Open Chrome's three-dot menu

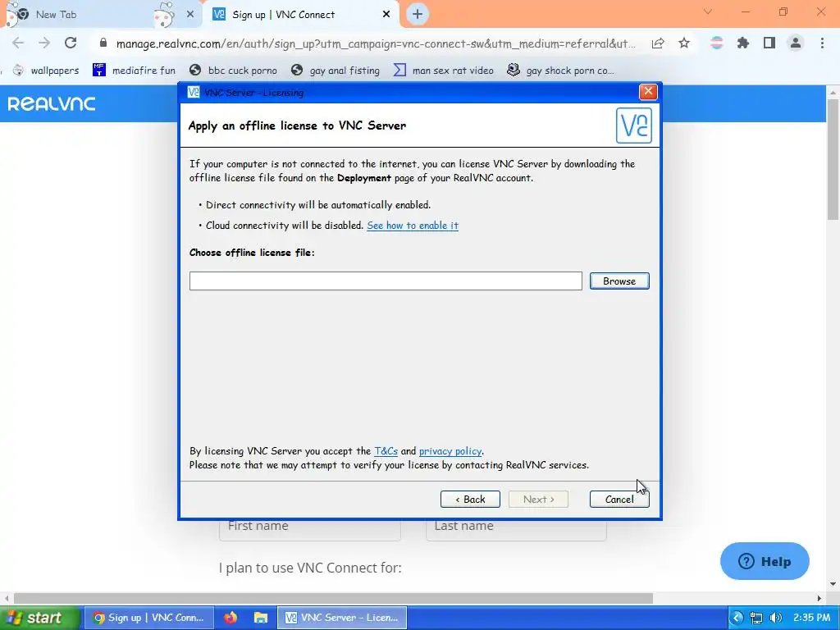tap(822, 43)
